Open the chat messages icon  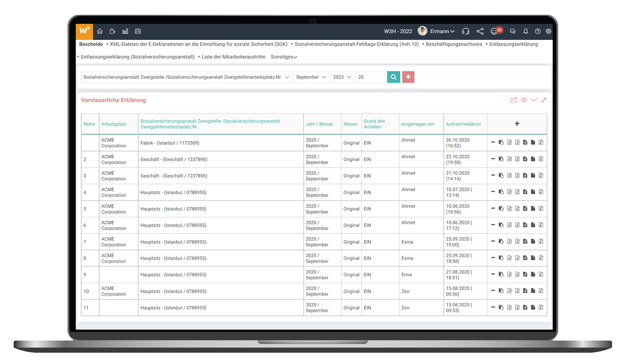[x=513, y=31]
